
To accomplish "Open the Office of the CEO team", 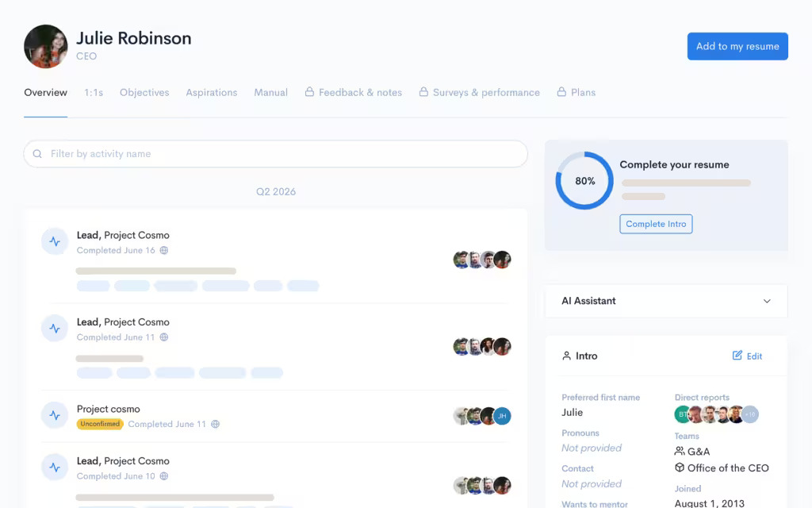I will 728,468.
